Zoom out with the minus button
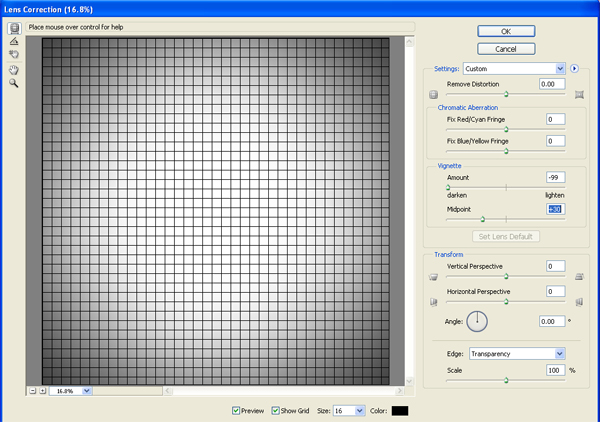 (33, 391)
